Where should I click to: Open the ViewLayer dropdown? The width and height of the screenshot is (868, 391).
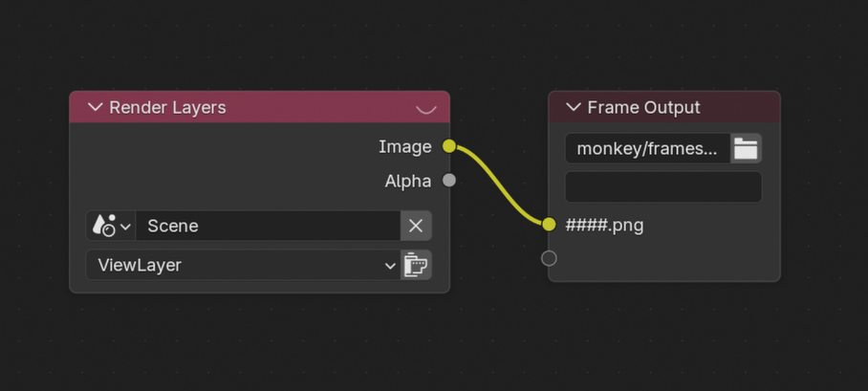(243, 265)
